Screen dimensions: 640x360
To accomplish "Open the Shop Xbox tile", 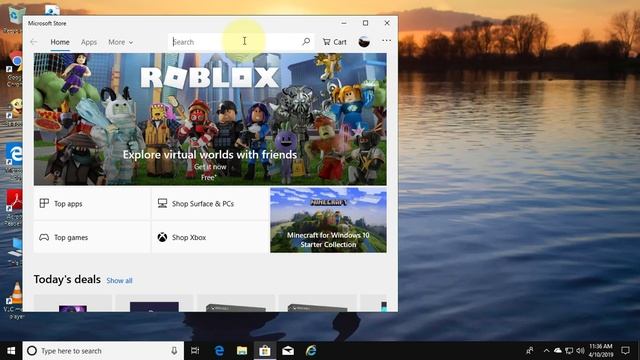I will [x=210, y=237].
